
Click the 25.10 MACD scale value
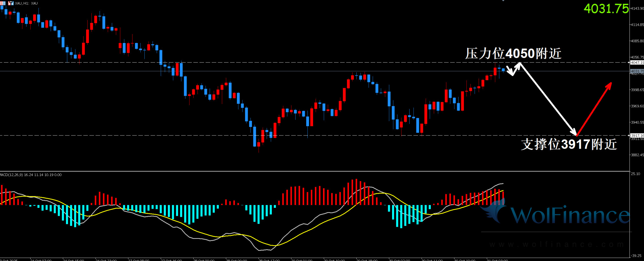(636, 174)
